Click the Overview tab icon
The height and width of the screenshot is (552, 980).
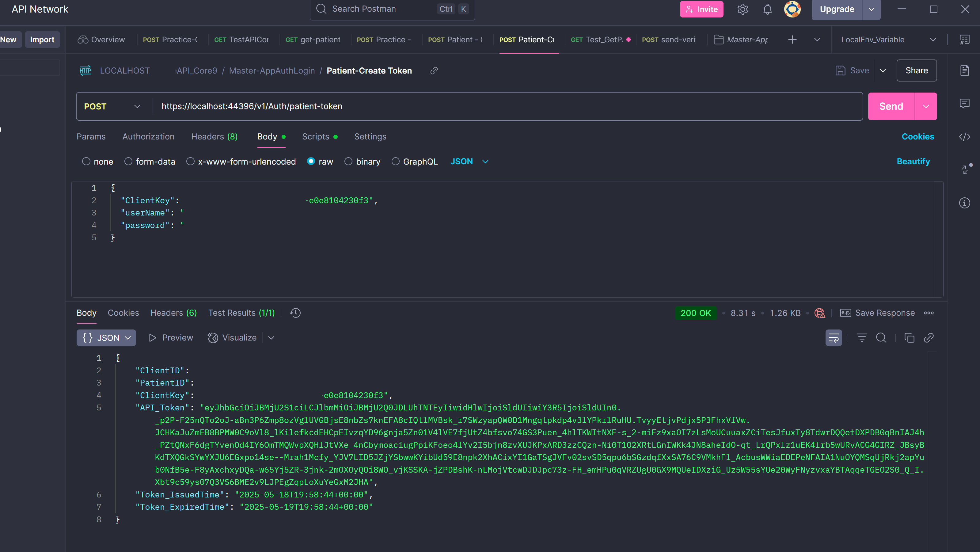83,40
